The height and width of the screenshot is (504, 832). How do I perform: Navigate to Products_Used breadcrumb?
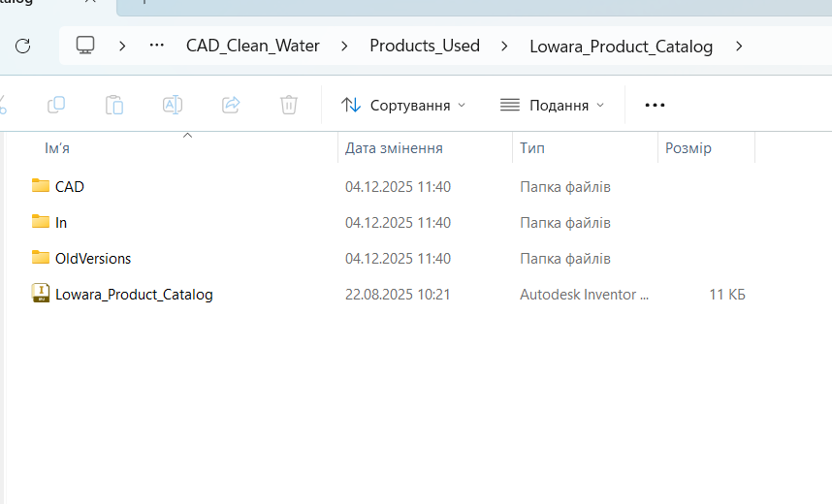(425, 47)
